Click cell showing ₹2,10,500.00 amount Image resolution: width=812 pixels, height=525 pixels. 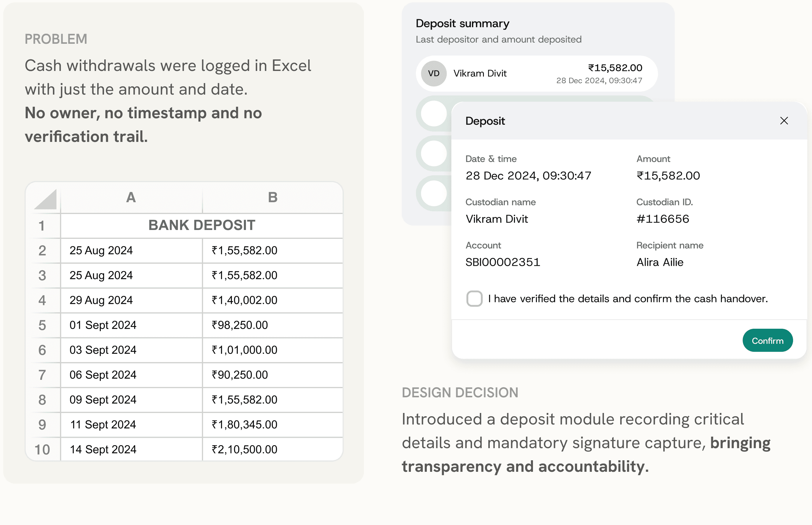pos(244,449)
